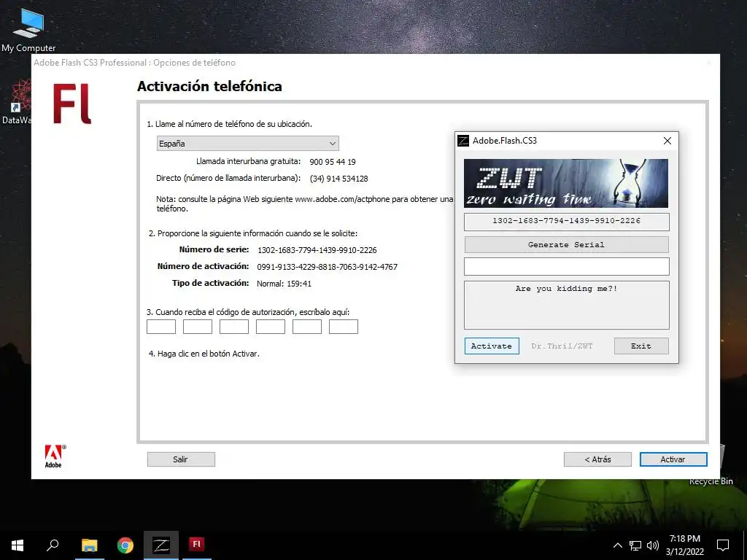
Task: Click the keygen serial number field
Action: click(x=566, y=222)
